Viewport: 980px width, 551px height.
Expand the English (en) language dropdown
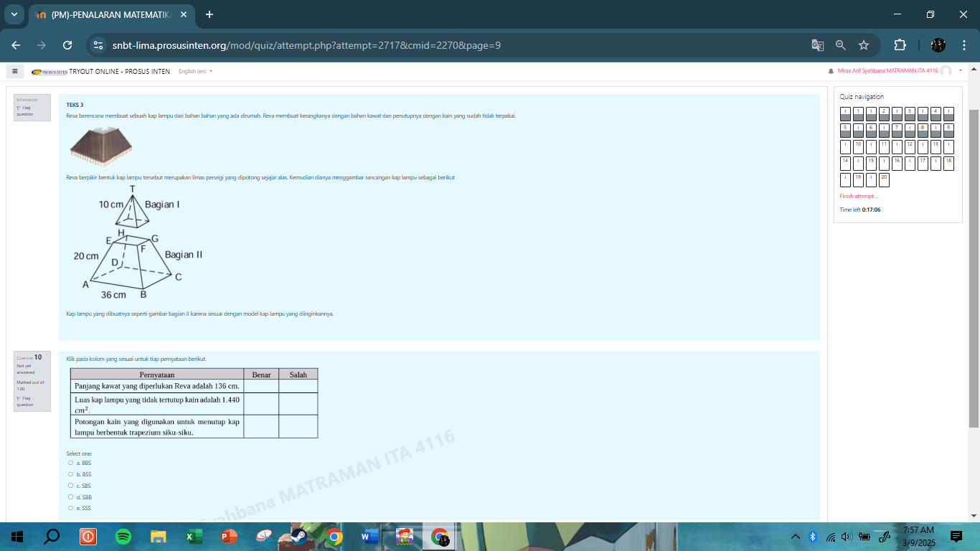[x=195, y=71]
